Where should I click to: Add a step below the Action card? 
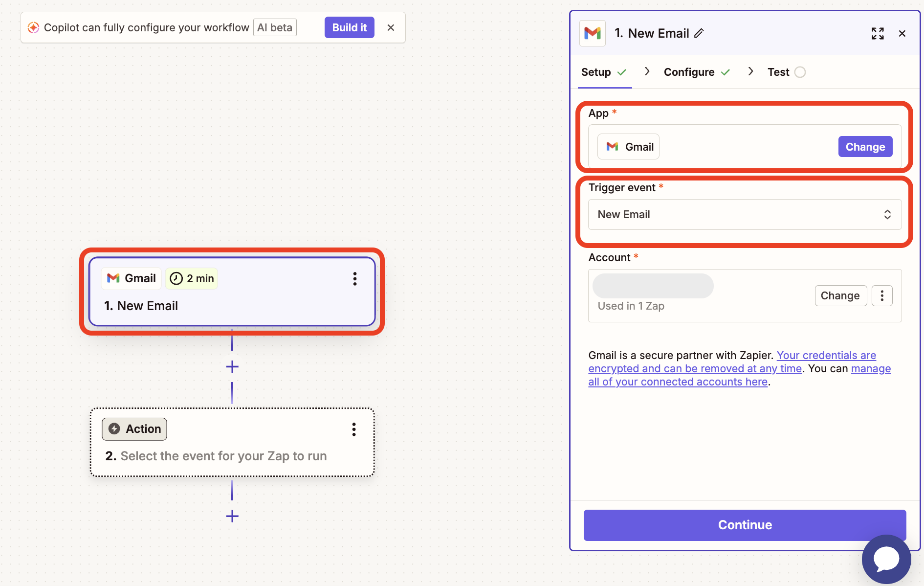232,516
